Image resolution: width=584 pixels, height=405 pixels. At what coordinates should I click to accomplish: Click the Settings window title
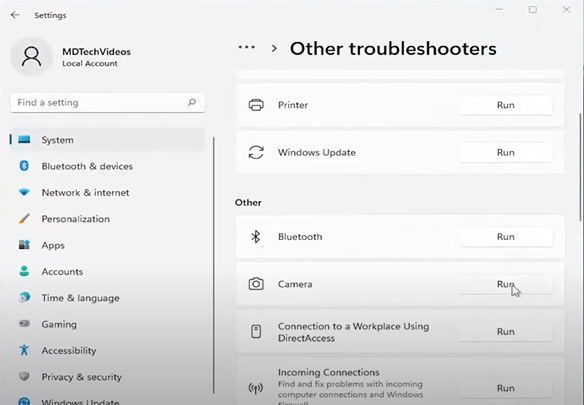tap(50, 15)
